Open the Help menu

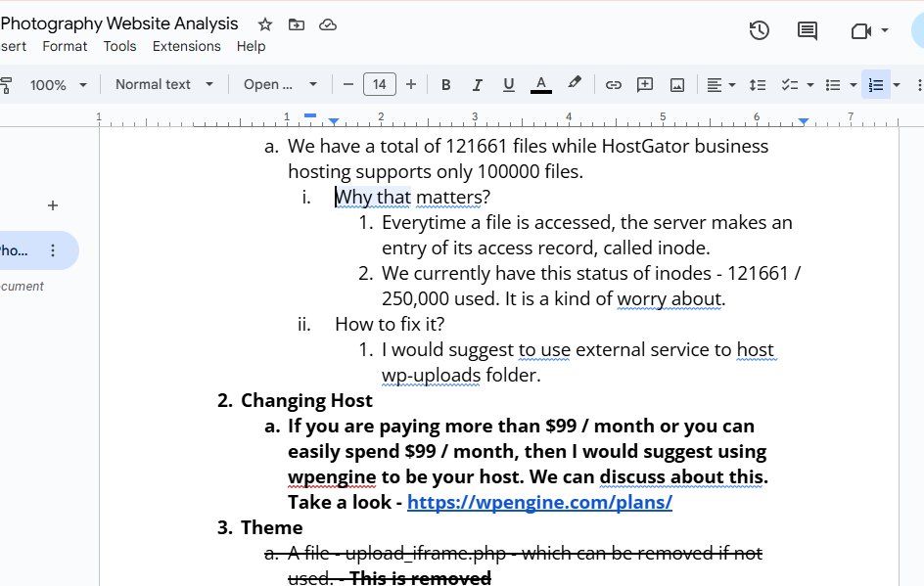pos(251,46)
